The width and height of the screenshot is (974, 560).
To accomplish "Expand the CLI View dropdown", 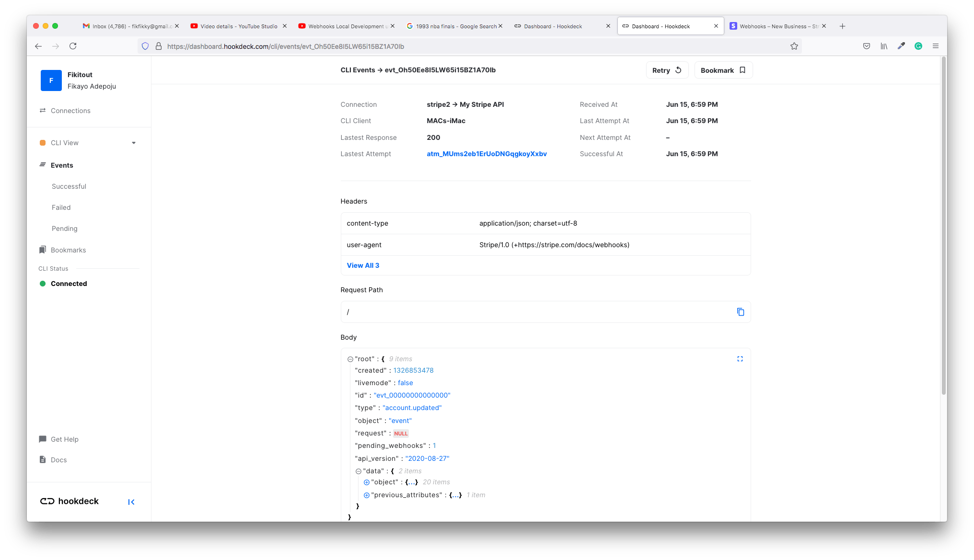I will click(134, 142).
